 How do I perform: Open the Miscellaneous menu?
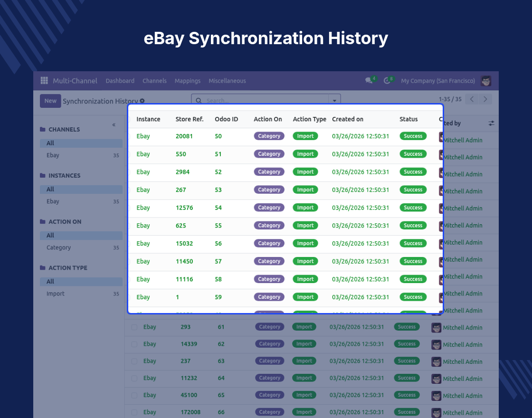point(228,81)
